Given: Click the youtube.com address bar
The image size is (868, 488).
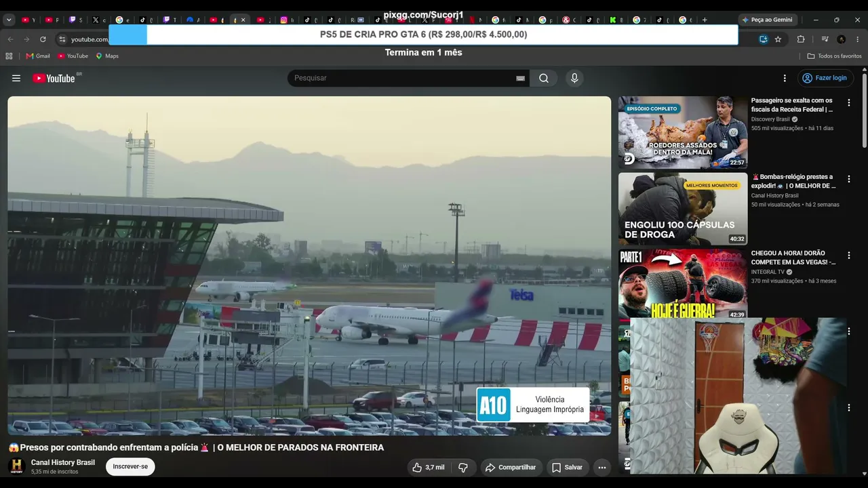Looking at the screenshot, I should point(90,39).
